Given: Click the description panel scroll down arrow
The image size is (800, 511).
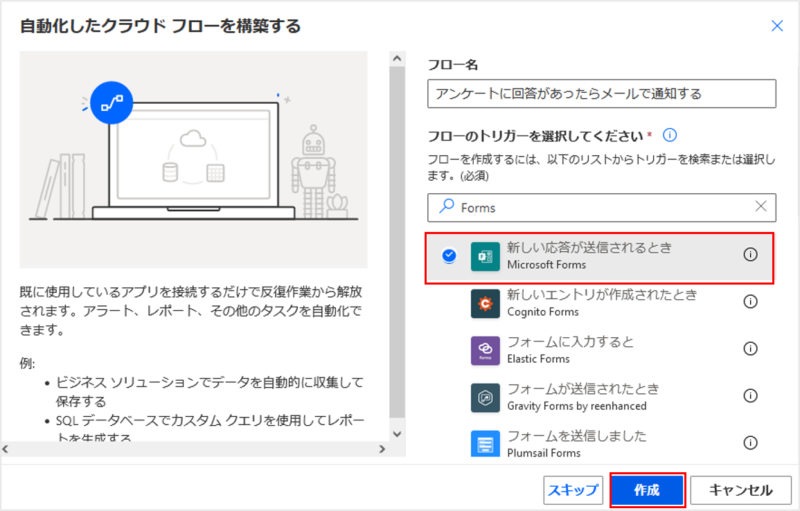Looking at the screenshot, I should 397,434.
